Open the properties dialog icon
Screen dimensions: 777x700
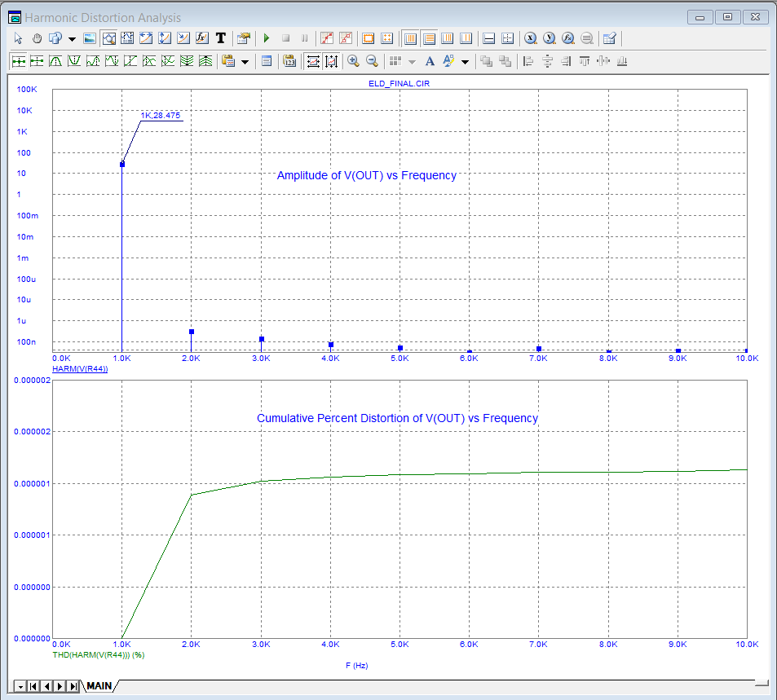244,38
